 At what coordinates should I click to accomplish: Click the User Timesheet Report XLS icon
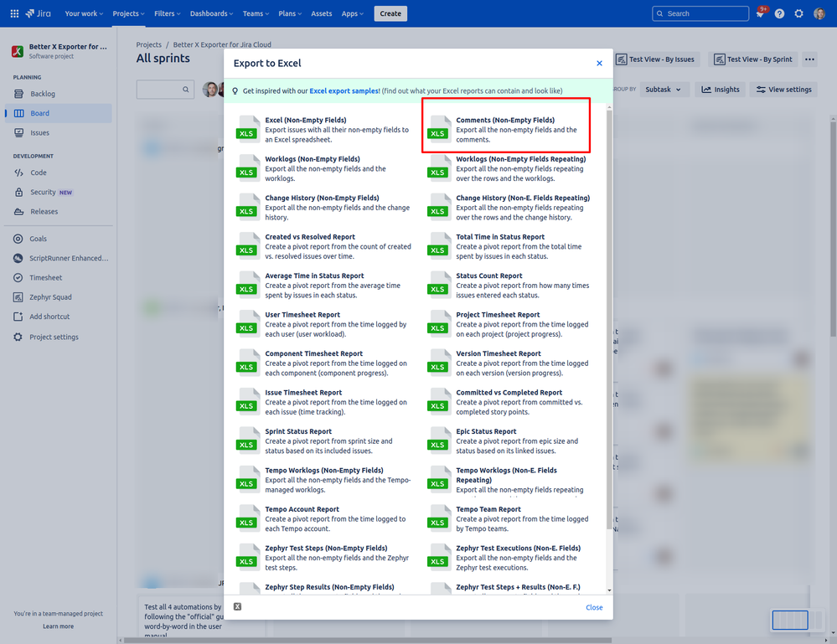pos(246,324)
